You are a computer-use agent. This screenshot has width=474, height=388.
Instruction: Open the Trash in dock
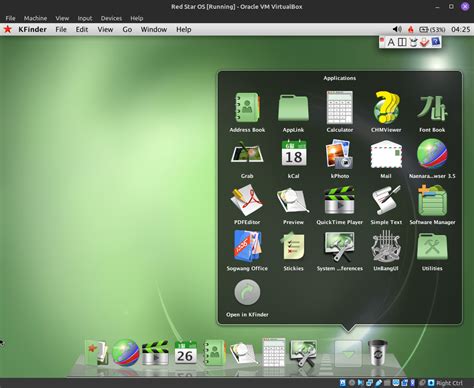coord(377,353)
